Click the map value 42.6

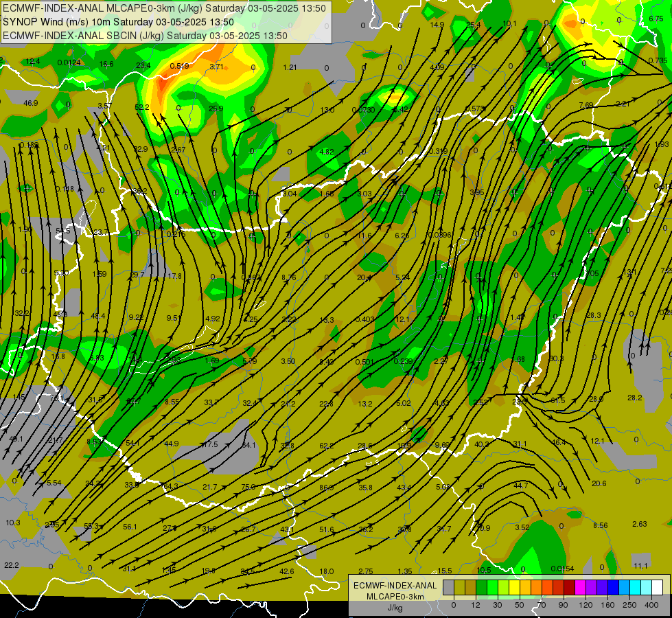pyautogui.click(x=287, y=571)
